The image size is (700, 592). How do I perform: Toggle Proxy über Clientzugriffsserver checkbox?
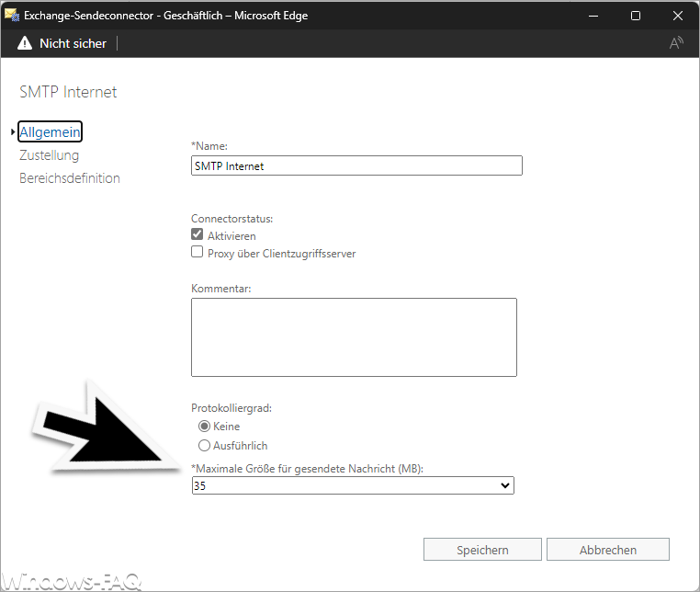click(x=197, y=252)
